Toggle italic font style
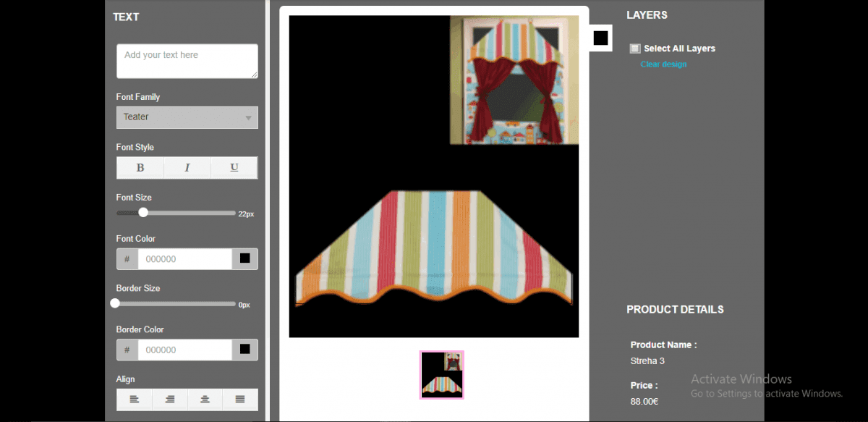 tap(187, 168)
